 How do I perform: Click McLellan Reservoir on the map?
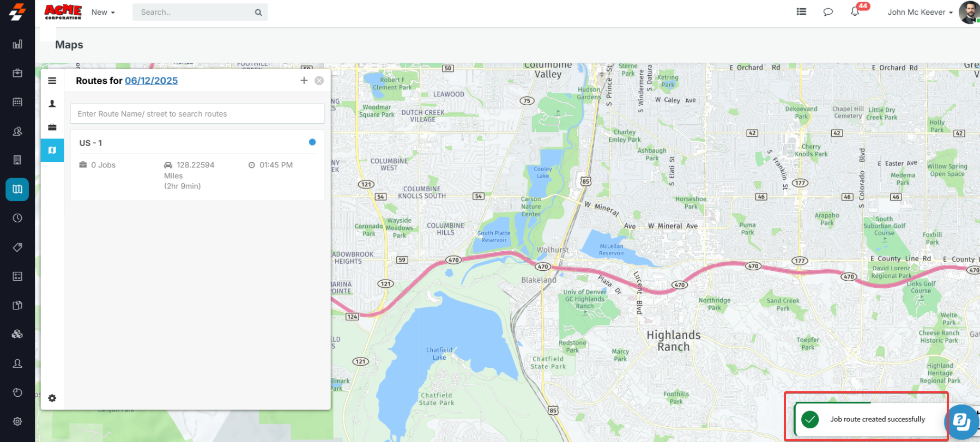click(612, 250)
